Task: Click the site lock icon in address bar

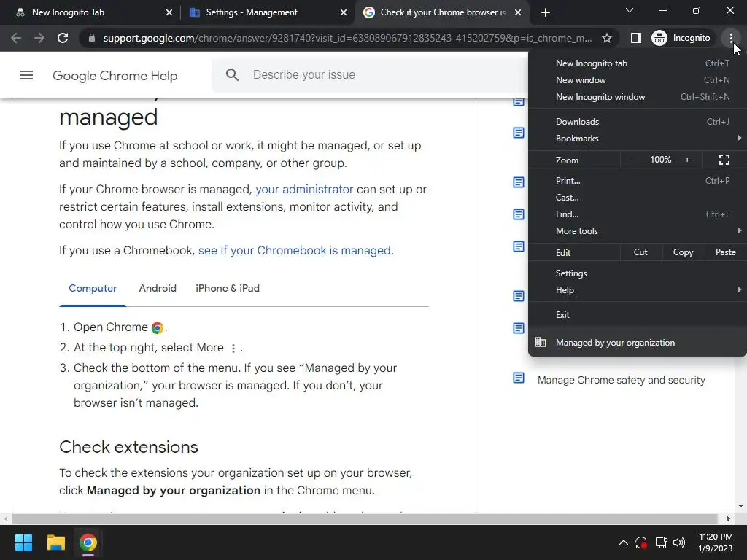Action: click(92, 38)
